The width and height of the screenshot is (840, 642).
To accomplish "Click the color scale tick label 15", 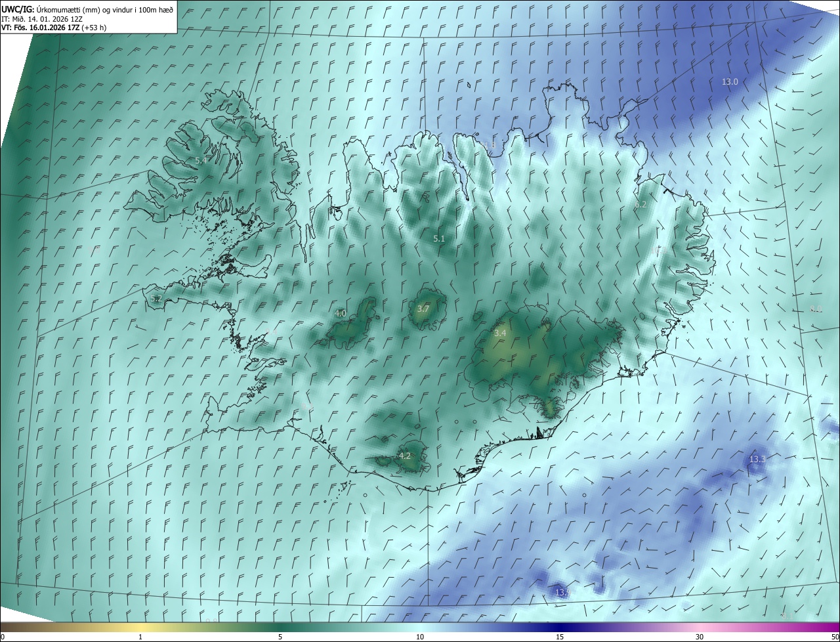I will 560,637.
